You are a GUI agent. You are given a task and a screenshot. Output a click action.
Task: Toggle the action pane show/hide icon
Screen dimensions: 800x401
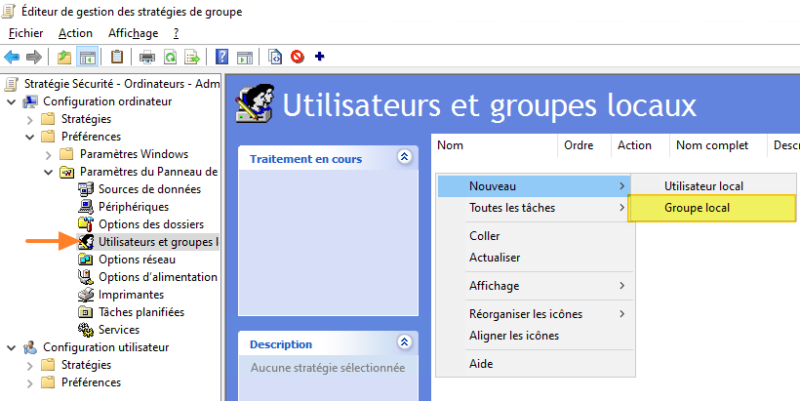click(x=245, y=57)
